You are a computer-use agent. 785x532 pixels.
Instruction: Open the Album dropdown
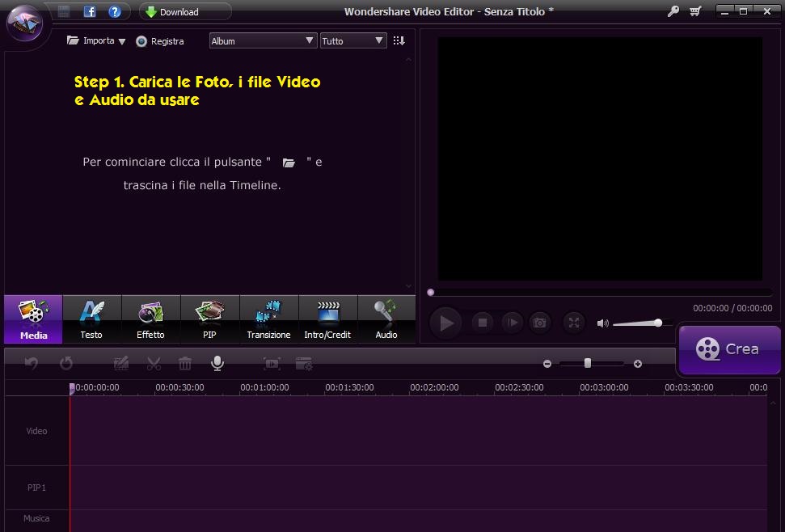[263, 40]
